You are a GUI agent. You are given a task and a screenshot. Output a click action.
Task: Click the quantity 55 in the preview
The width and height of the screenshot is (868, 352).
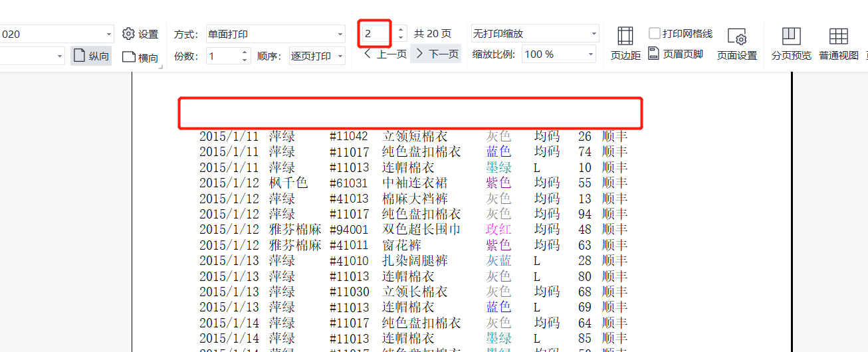[585, 183]
